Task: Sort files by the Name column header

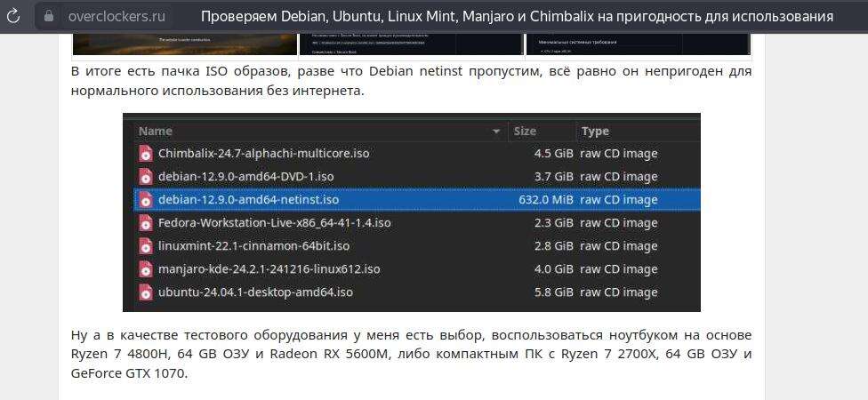Action: [x=156, y=132]
